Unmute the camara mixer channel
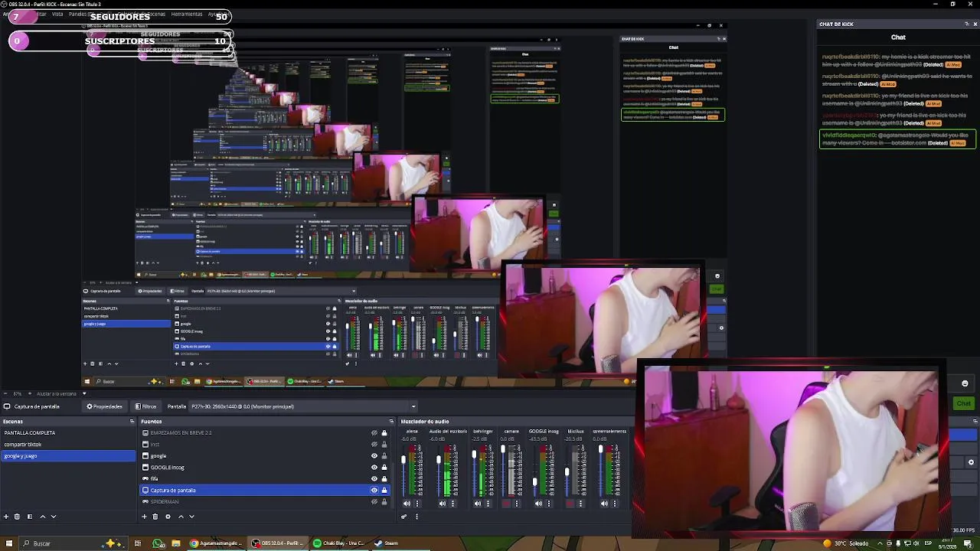Image resolution: width=980 pixels, height=551 pixels. 506,504
